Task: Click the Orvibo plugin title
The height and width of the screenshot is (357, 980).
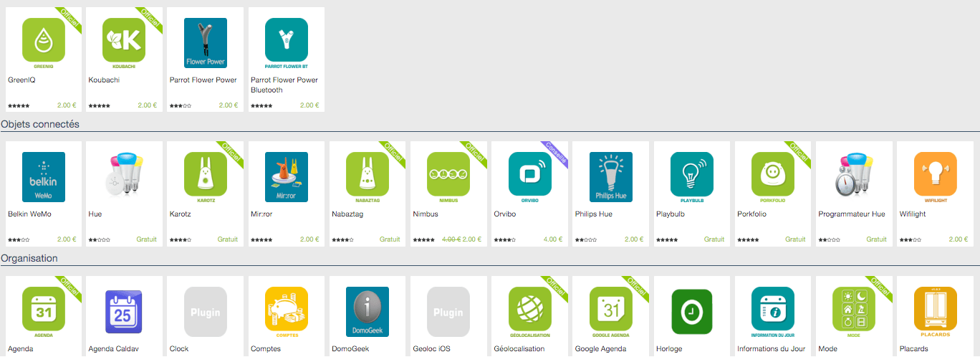Action: (x=505, y=214)
